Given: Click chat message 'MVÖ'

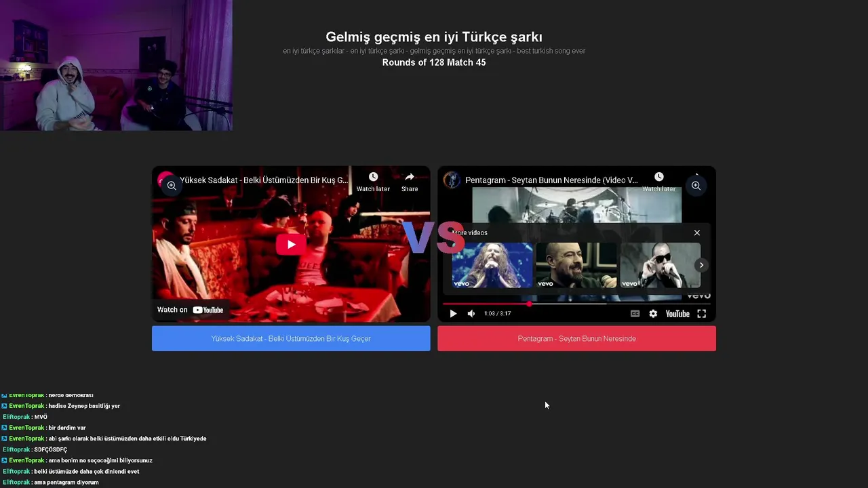Looking at the screenshot, I should [x=41, y=417].
